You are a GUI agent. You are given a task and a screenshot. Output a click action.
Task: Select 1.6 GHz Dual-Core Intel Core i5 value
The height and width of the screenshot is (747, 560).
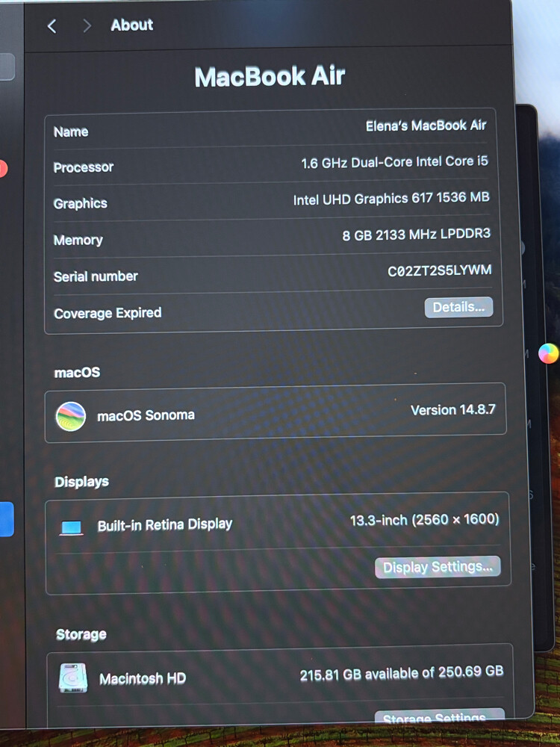click(394, 162)
